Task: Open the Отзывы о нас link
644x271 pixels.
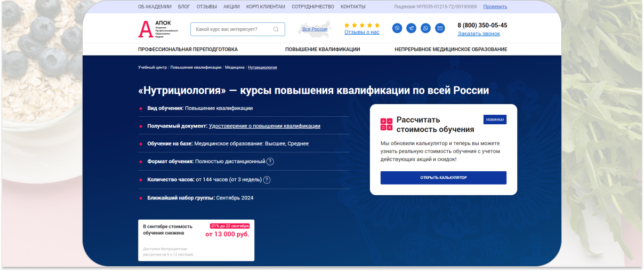Action: click(362, 32)
